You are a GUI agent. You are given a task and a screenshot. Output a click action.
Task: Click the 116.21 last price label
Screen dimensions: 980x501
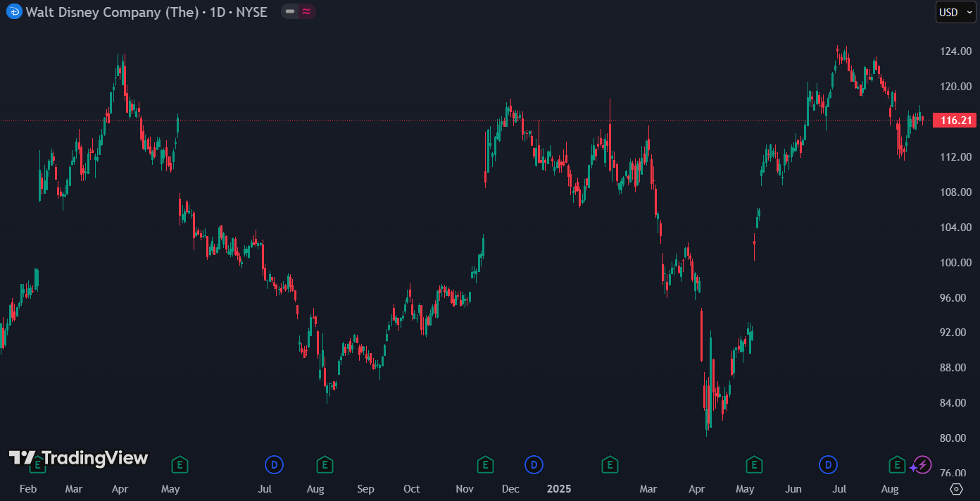tap(955, 120)
